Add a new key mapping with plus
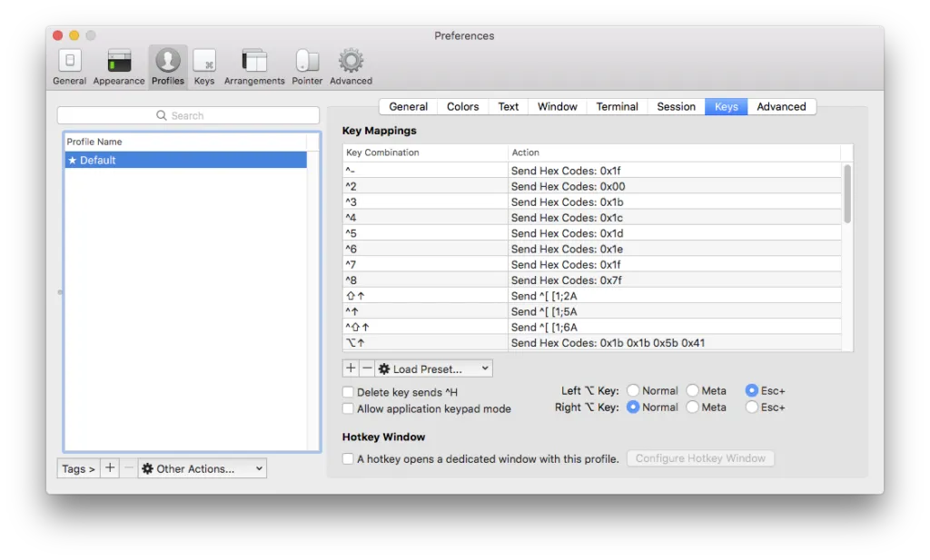930x560 pixels. pos(351,368)
